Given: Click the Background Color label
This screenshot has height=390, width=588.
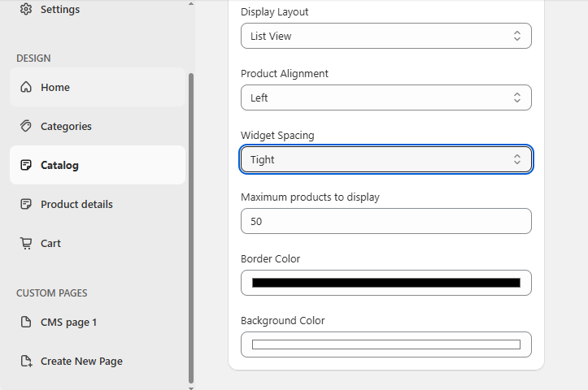Looking at the screenshot, I should pos(283,321).
